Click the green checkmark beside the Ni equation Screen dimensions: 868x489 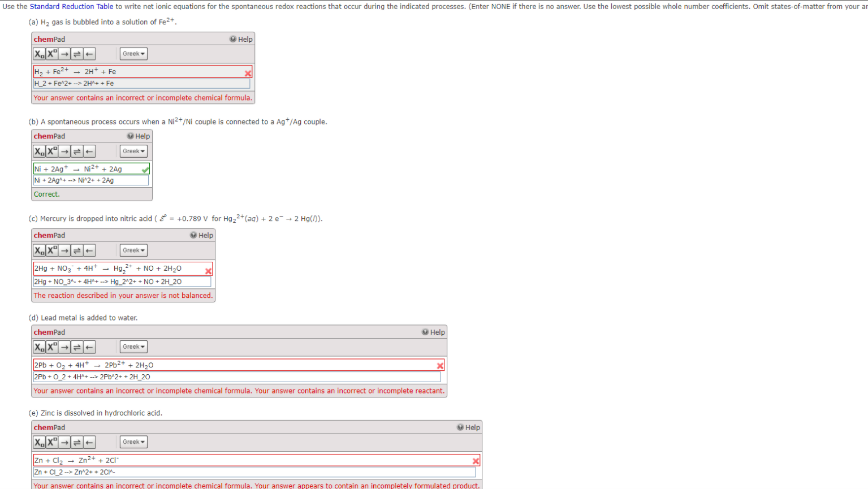coord(145,168)
